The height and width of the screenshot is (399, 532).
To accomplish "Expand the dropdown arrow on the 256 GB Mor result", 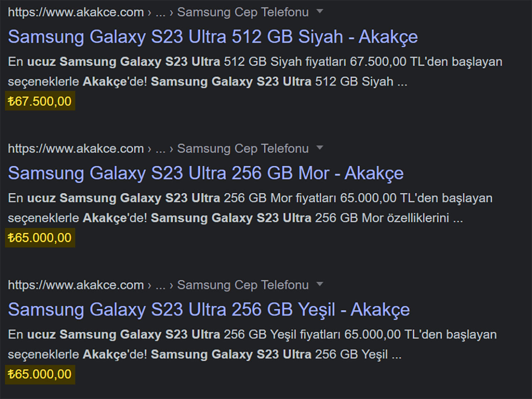I will (x=319, y=148).
